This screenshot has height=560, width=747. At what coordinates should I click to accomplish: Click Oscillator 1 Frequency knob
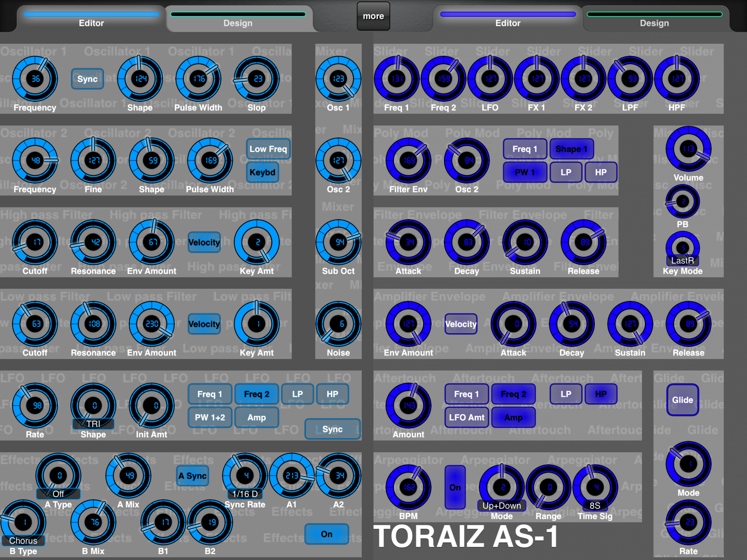[35, 79]
